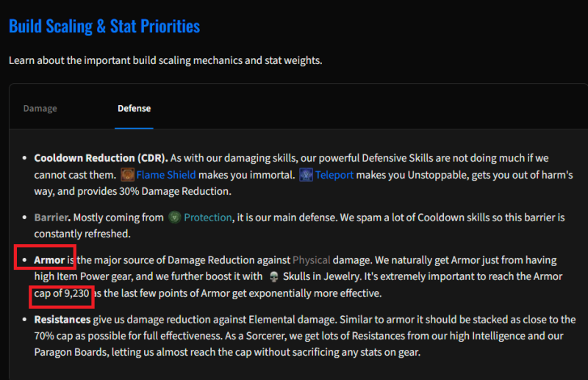The height and width of the screenshot is (380, 588).
Task: Click the bold Cooldown Reduction (CDR) term
Action: (x=101, y=158)
